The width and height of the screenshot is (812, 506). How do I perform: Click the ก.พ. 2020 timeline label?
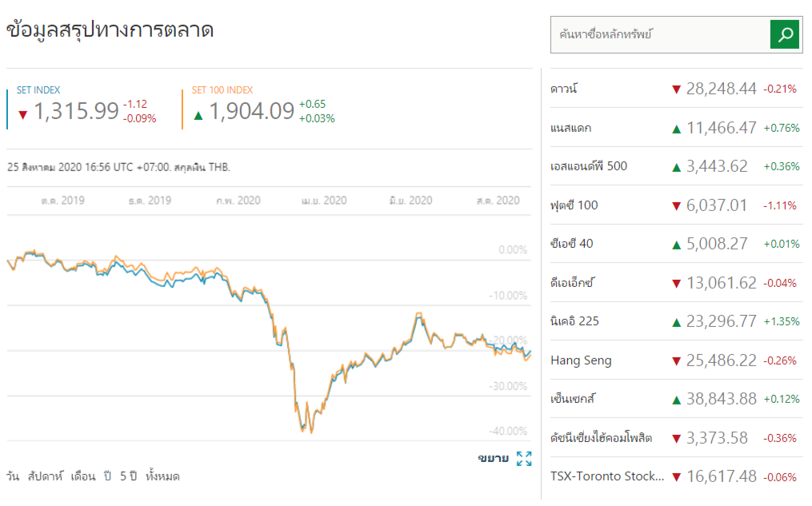[x=238, y=201]
